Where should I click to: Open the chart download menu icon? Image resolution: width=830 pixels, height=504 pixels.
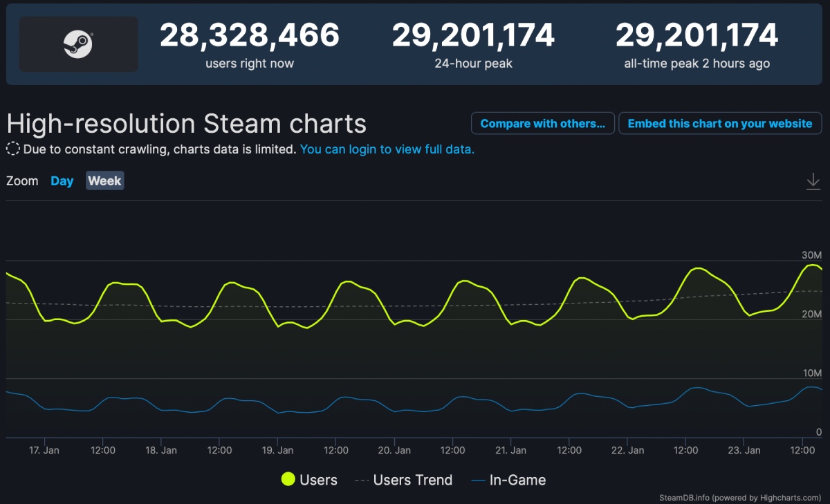813,182
